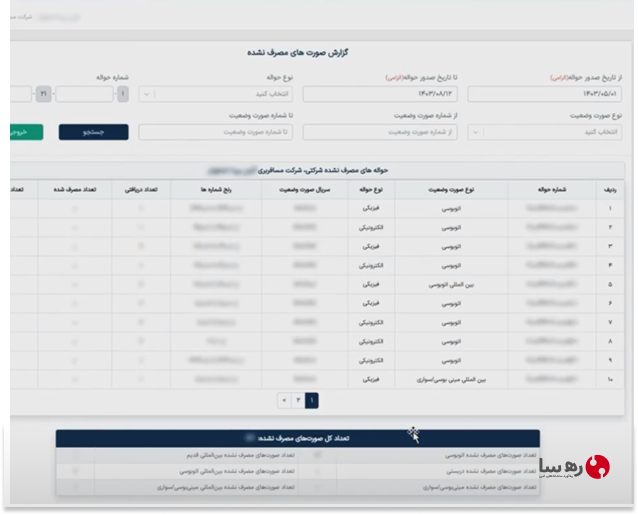Click the 'تعداد دریافتی' column header
This screenshot has height=515, width=638.
tap(141, 190)
